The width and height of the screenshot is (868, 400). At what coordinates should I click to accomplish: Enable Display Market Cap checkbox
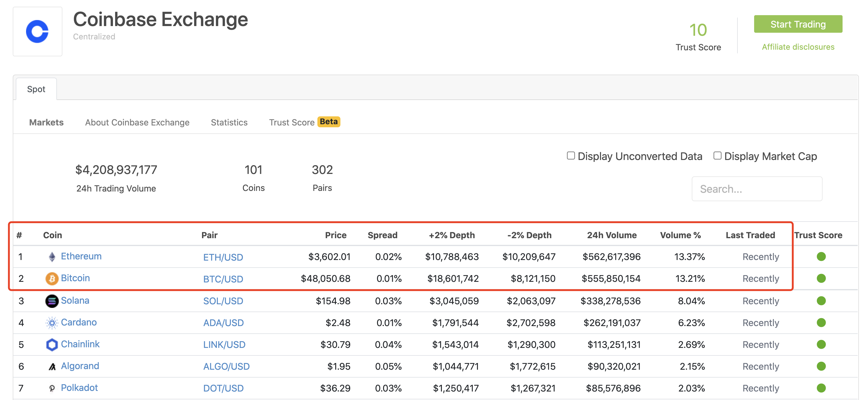pos(717,155)
